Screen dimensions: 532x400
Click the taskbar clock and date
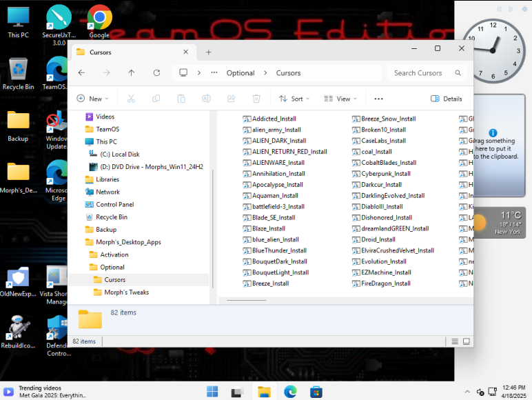[x=513, y=392]
